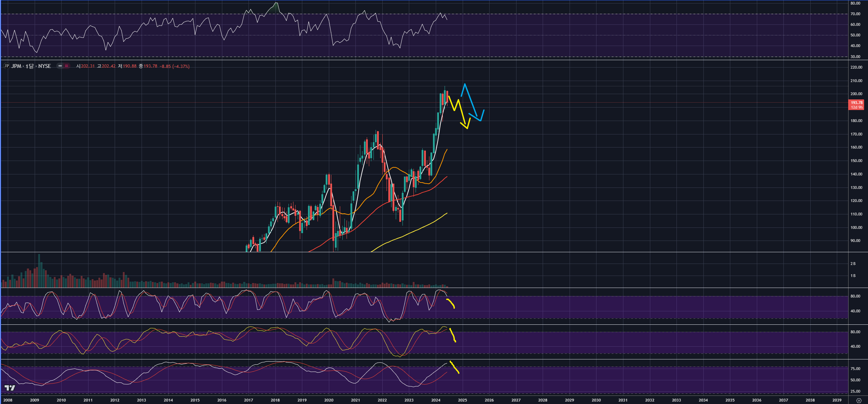This screenshot has height=404, width=868.
Task: Click the JPM symbol name in legend
Action: point(16,66)
